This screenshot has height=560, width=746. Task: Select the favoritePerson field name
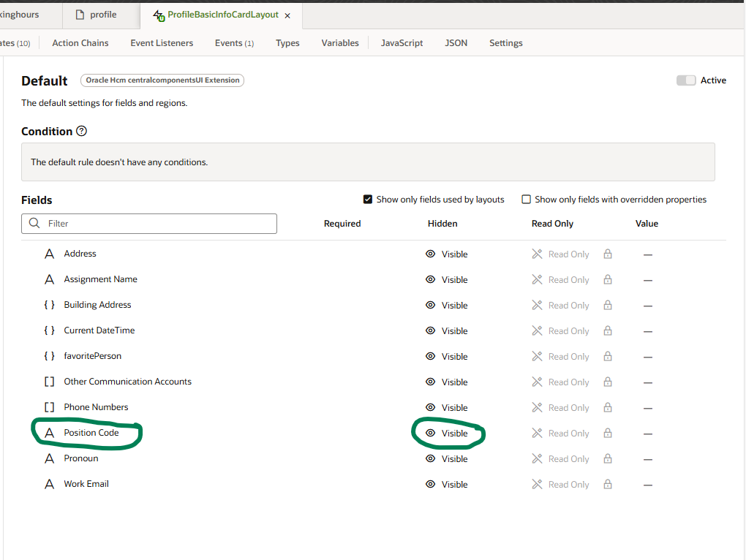(x=93, y=356)
